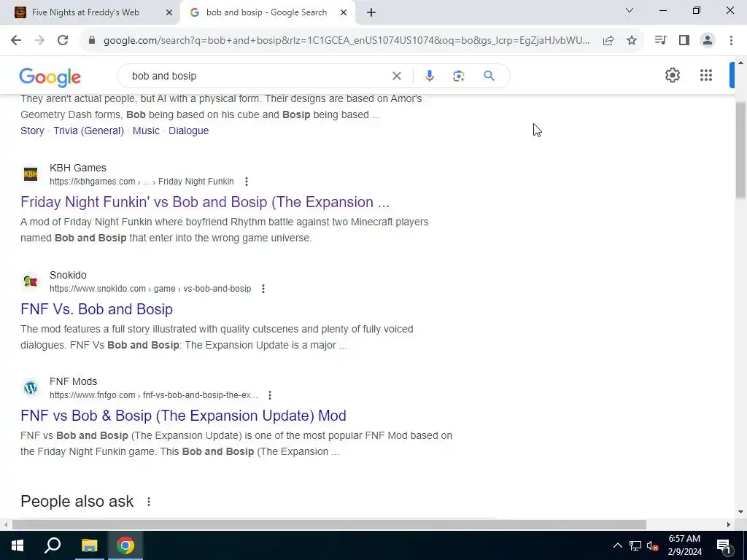This screenshot has height=560, width=747.
Task: Open more options for FNF Mods result
Action: click(270, 395)
